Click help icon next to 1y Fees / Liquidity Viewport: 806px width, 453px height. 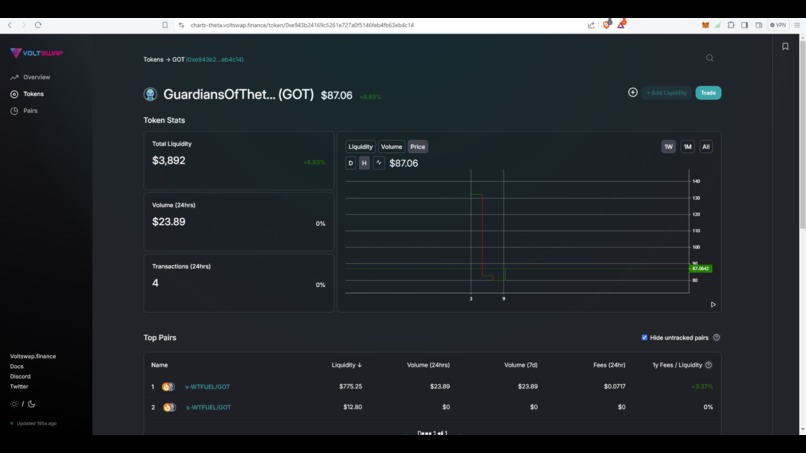tap(709, 365)
